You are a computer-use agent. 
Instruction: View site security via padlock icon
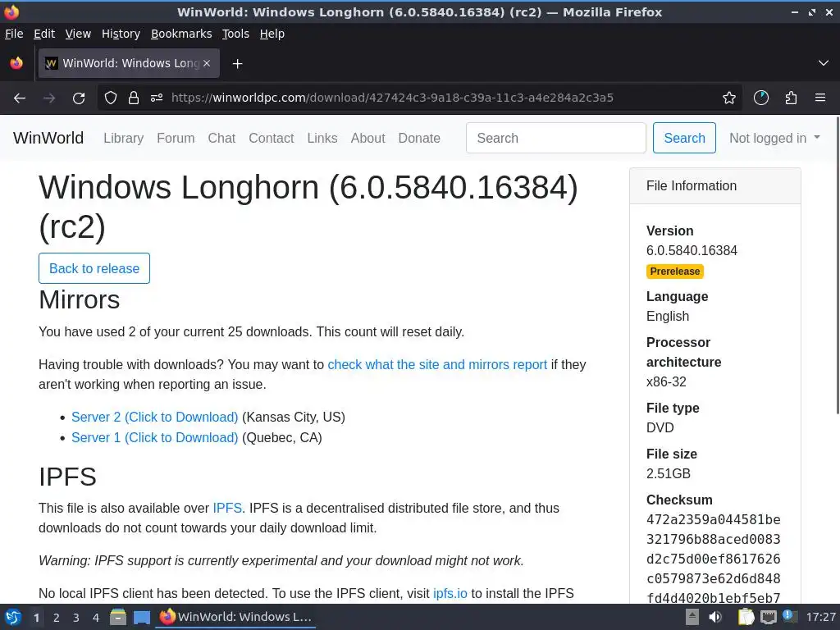click(134, 98)
